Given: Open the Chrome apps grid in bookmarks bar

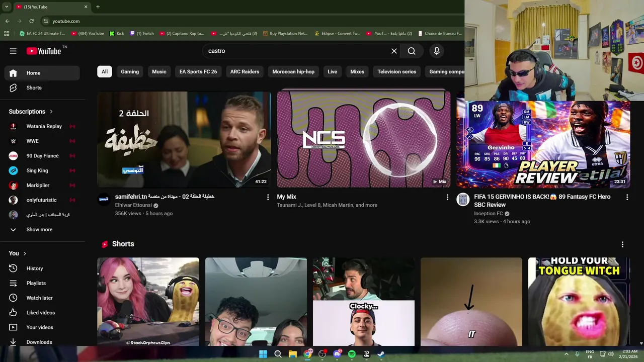Looking at the screenshot, I should (7, 34).
